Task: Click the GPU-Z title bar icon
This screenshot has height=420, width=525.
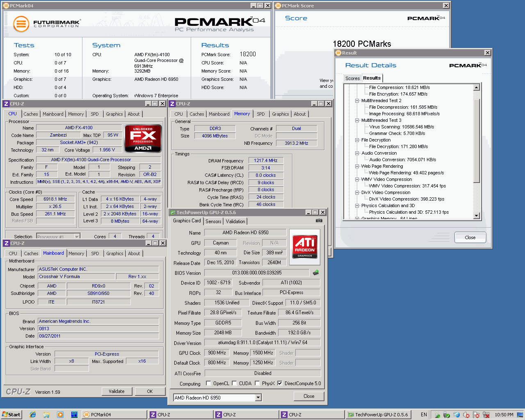Action: pyautogui.click(x=173, y=212)
